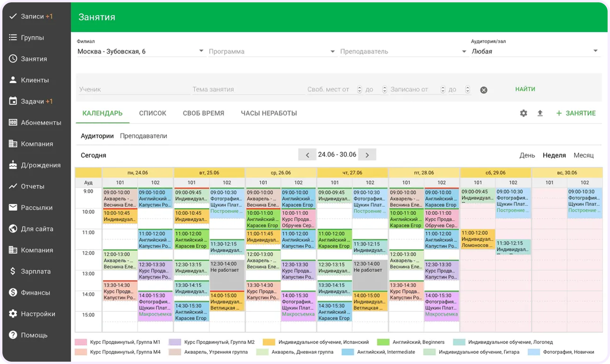Switch to КАЛЕНДАРЬ tab

pos(102,113)
